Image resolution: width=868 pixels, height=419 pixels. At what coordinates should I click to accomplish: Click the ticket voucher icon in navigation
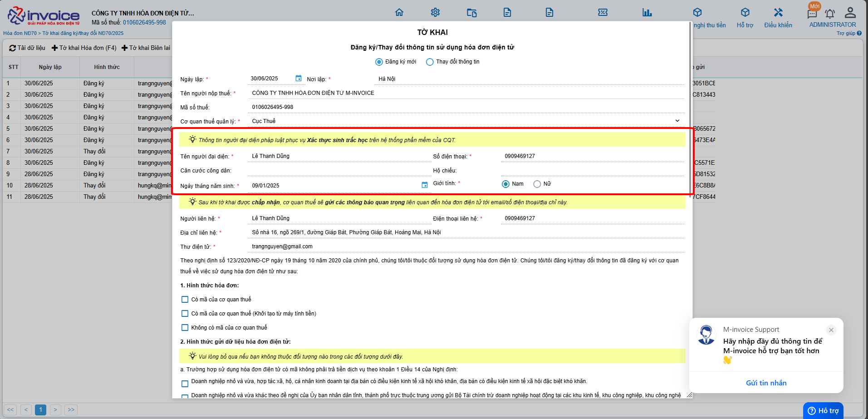(603, 12)
